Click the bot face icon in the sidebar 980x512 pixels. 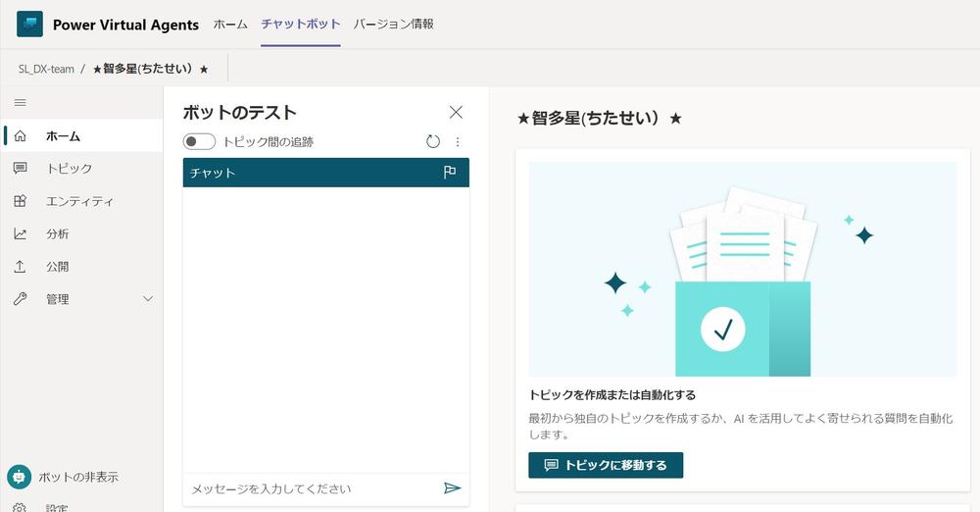pos(20,477)
